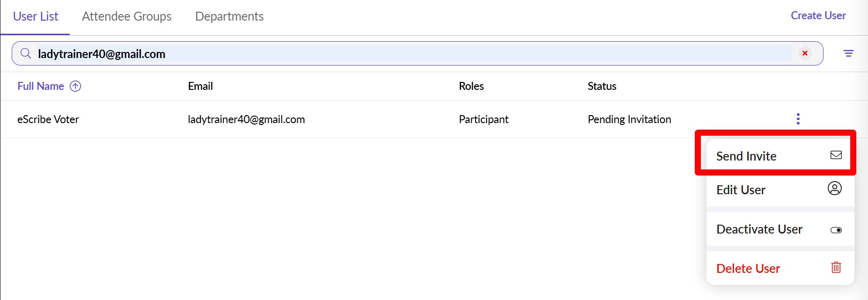Open the Departments tab

229,16
